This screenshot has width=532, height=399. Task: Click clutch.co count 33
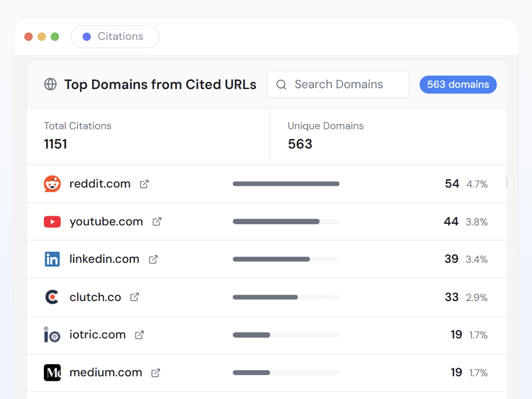click(452, 297)
